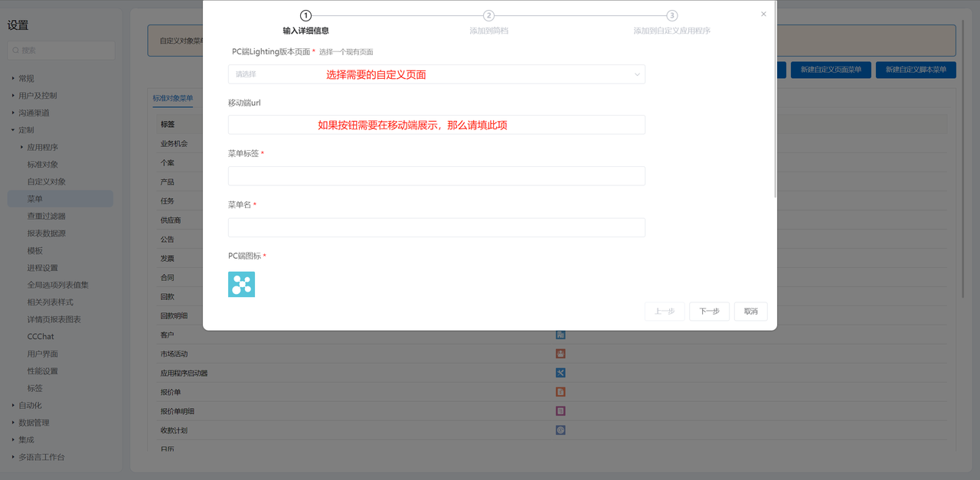Open the PC端Lighting版本页面 dropdown

click(x=436, y=74)
